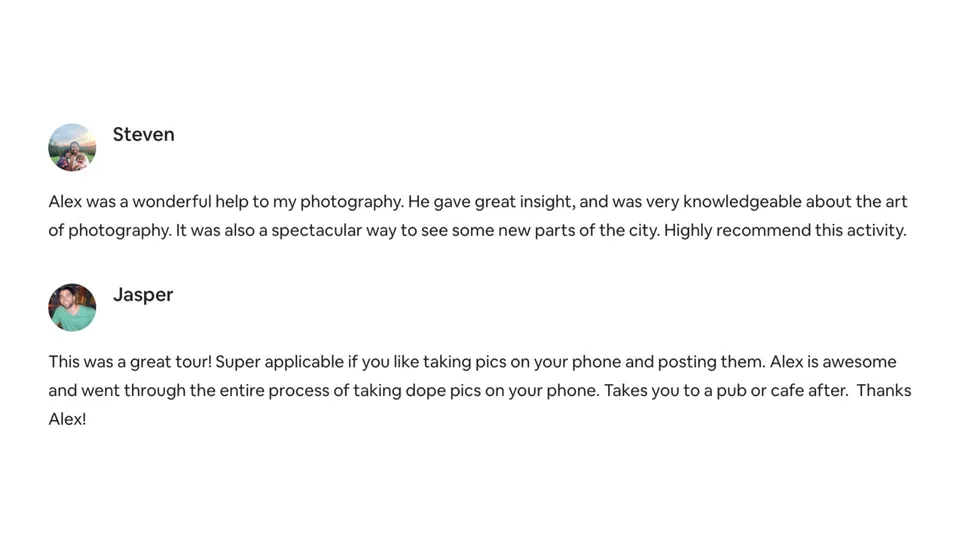
Task: Click the word "Thanks" in Jasper's review
Action: (x=884, y=390)
